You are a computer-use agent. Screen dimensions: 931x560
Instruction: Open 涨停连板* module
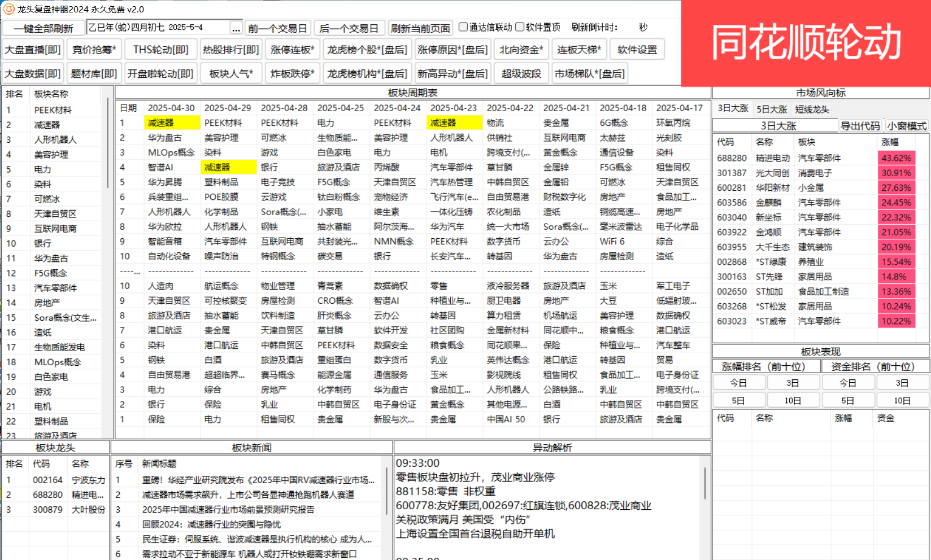293,50
